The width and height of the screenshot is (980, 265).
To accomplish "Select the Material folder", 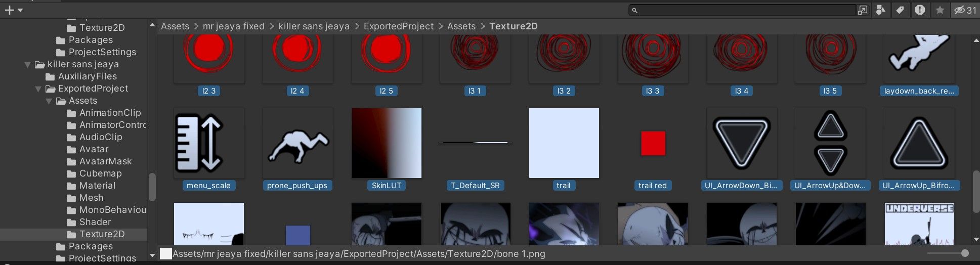I will [x=91, y=186].
